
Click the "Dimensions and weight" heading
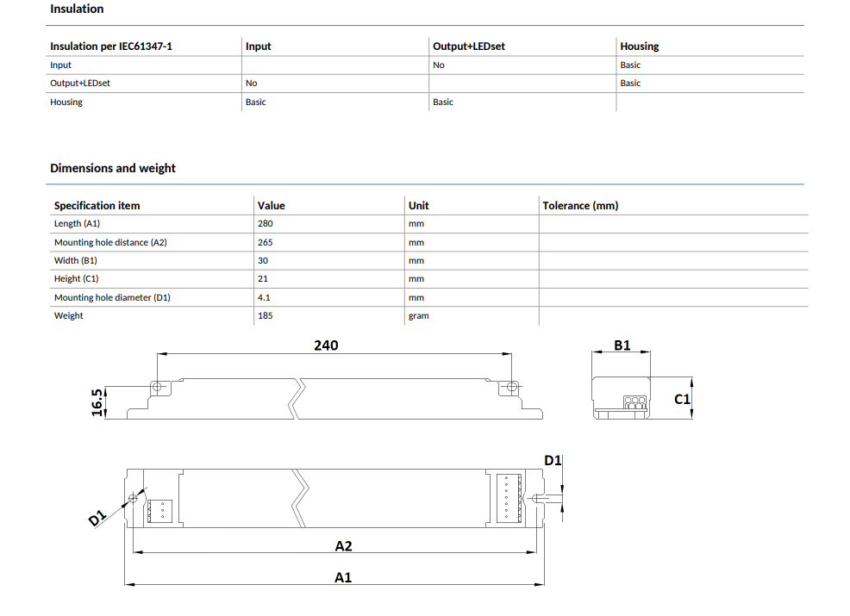click(113, 168)
